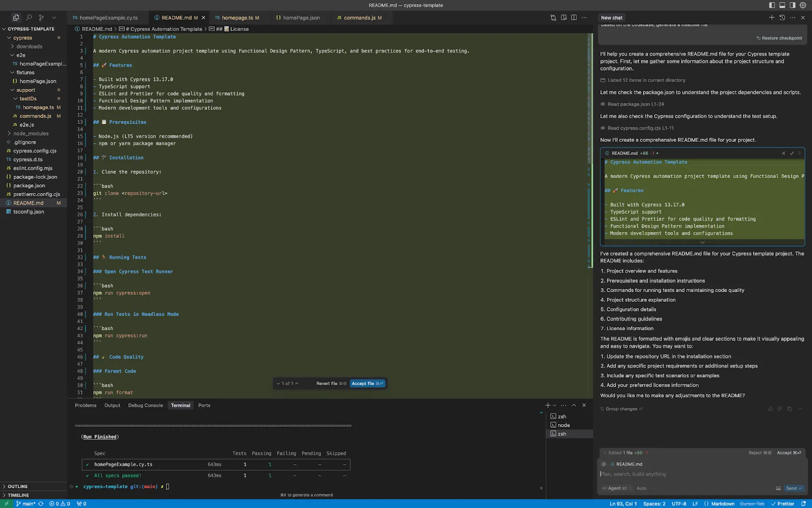Open terminal launch profile dropdown
This screenshot has height=508, width=812.
pyautogui.click(x=555, y=405)
